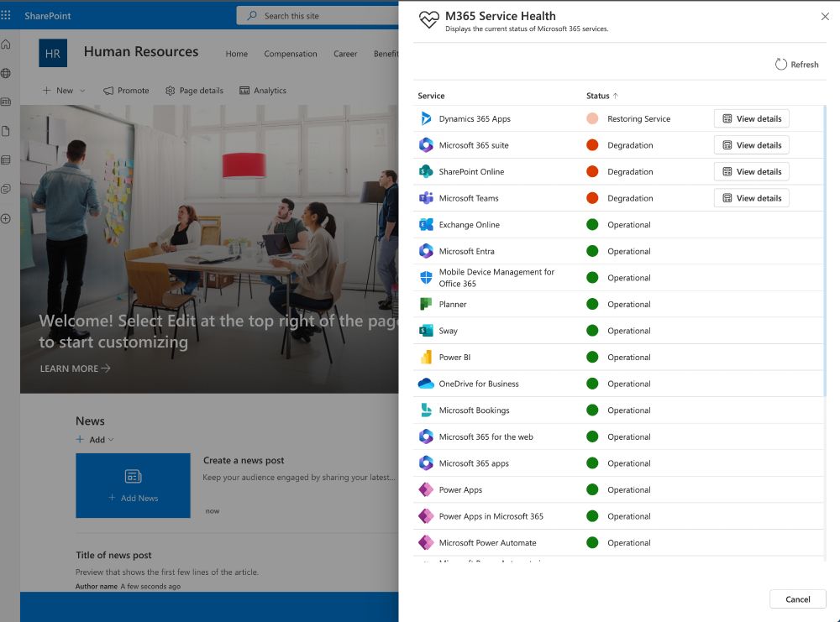Sort by the Service column header

click(431, 96)
